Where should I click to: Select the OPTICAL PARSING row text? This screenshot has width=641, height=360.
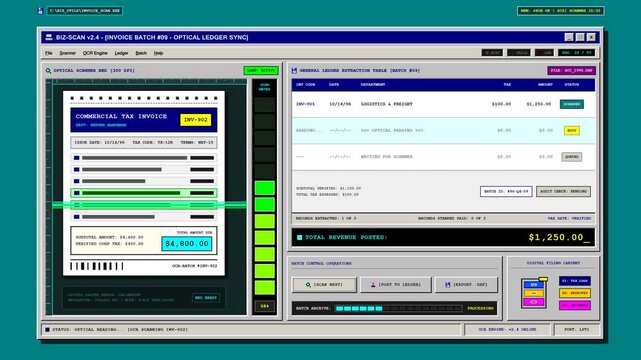(x=392, y=131)
